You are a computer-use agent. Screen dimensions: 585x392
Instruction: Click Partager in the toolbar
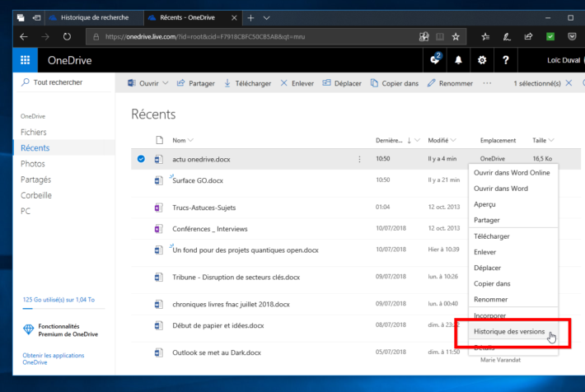pos(196,83)
